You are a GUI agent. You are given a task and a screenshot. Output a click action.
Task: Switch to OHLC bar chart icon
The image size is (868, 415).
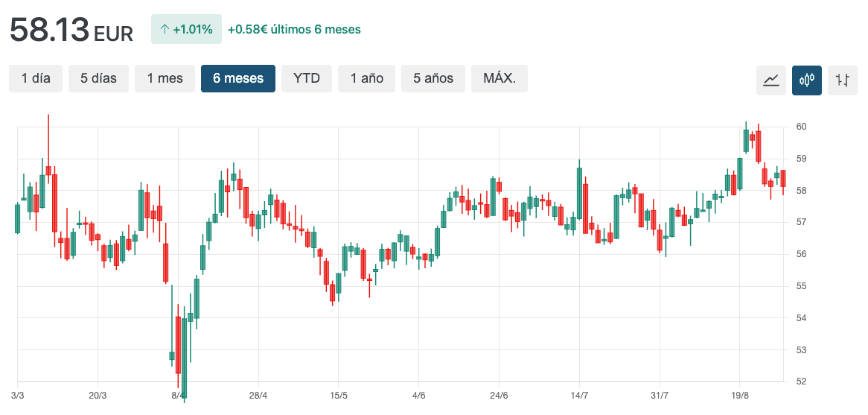point(842,80)
